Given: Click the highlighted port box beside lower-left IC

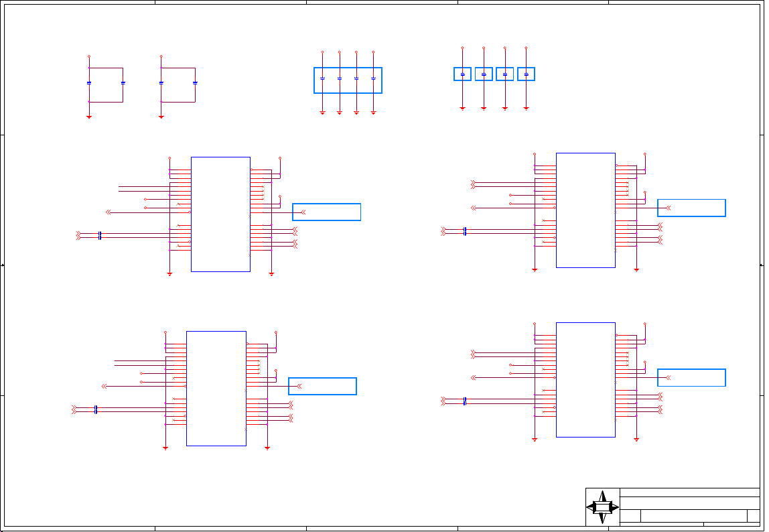Looking at the screenshot, I should (x=322, y=386).
